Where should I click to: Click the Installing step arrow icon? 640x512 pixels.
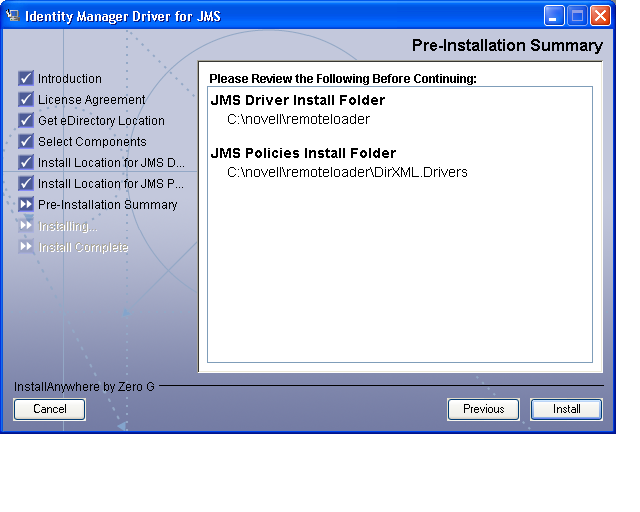click(x=26, y=225)
